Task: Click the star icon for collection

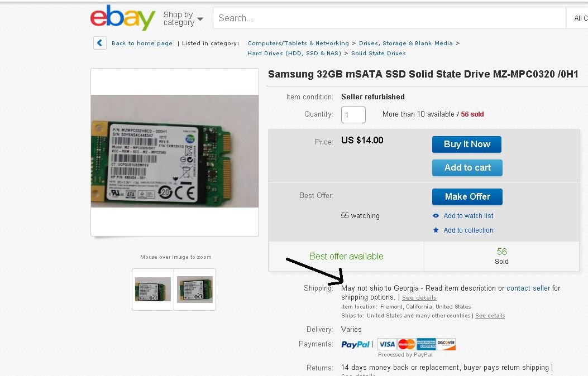Action: tap(436, 230)
